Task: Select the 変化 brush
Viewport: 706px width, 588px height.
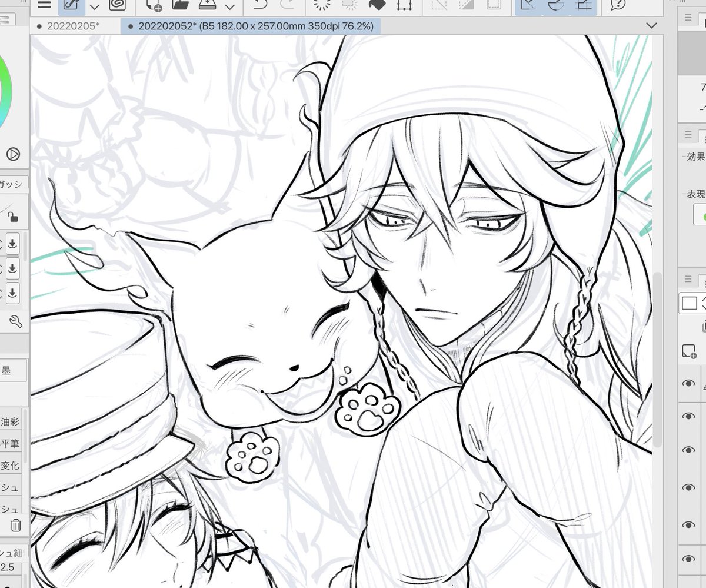Action: tap(12, 465)
